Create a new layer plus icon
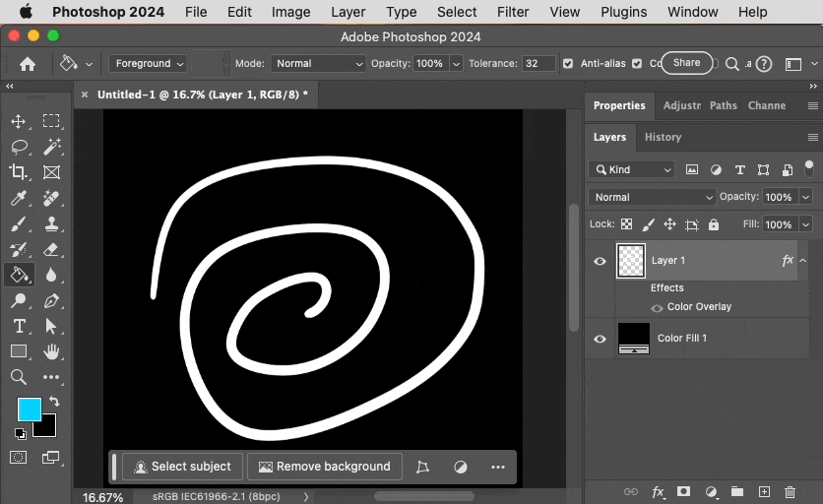This screenshot has height=504, width=823. (764, 491)
